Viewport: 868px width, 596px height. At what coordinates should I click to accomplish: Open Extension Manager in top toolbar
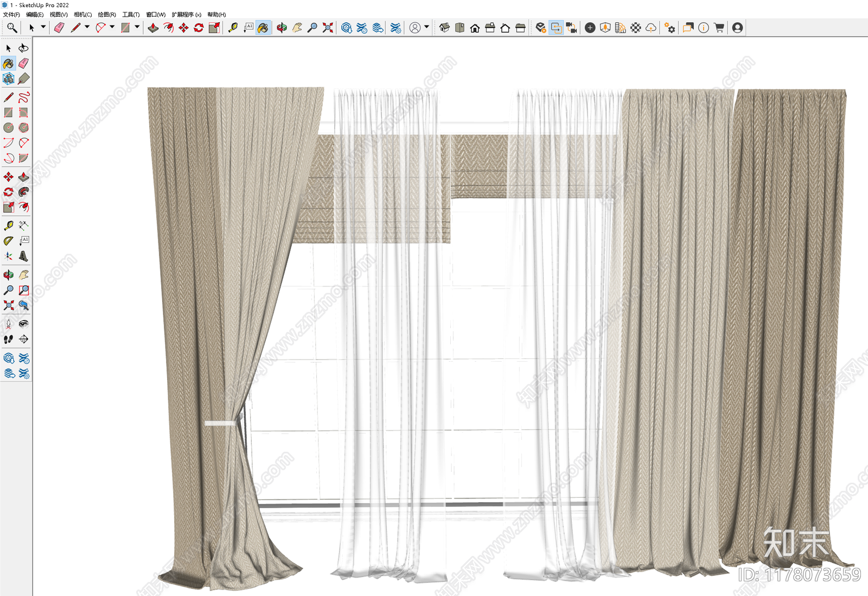click(395, 28)
